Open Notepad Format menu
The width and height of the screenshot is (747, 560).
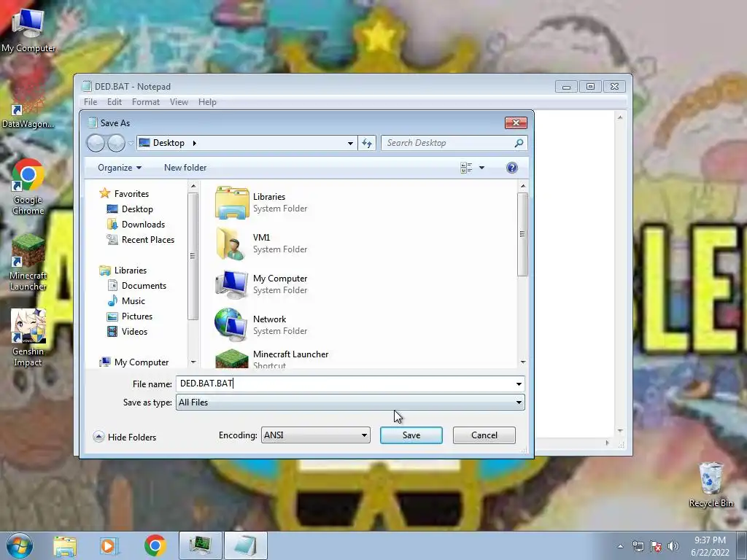click(146, 102)
